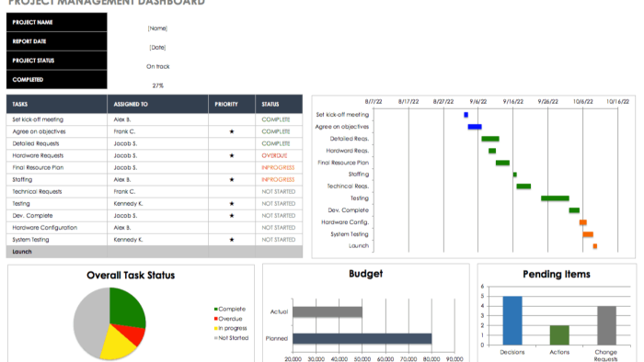Image resolution: width=644 pixels, height=362 pixels.
Task: Click the STATUS column header
Action: tap(279, 104)
